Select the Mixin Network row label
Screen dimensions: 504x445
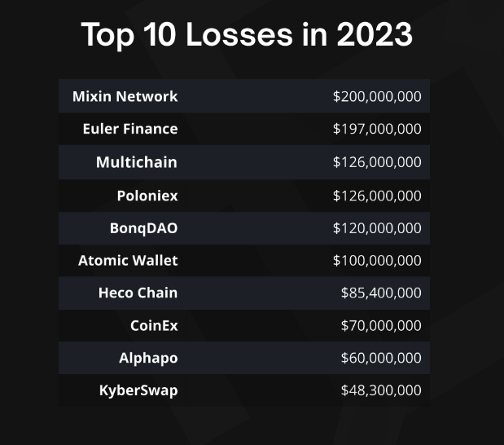(125, 96)
